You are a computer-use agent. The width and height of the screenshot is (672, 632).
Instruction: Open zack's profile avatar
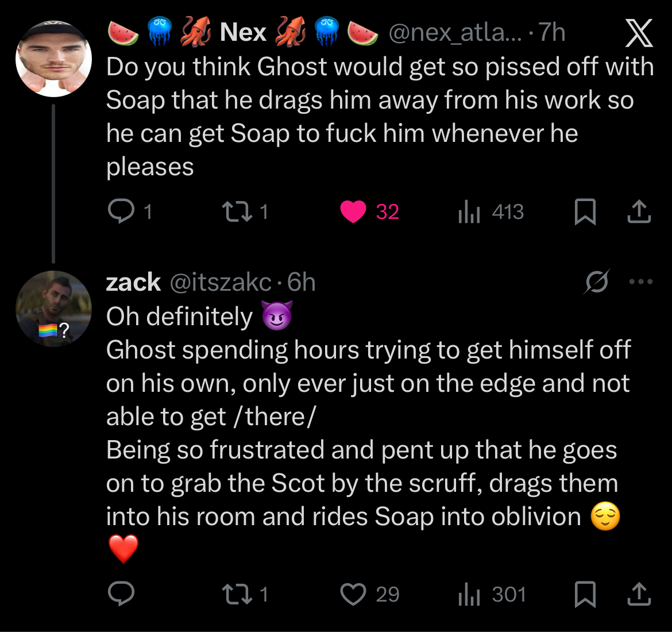[53, 308]
